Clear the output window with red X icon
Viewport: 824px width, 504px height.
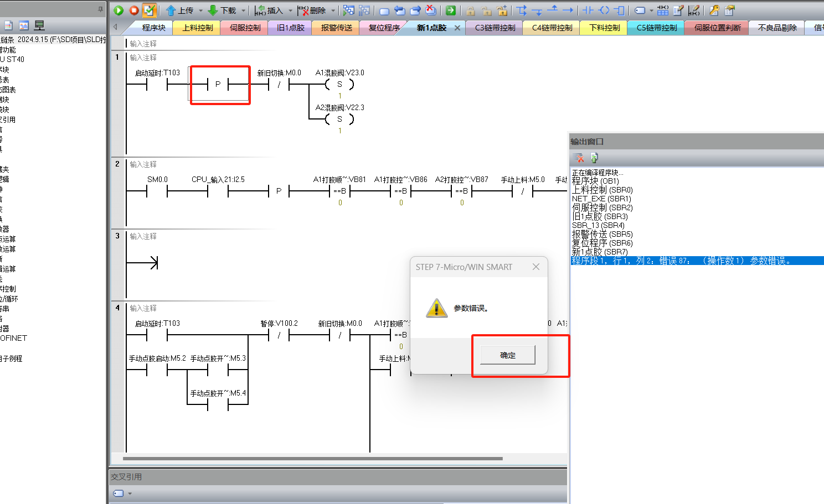click(x=579, y=158)
